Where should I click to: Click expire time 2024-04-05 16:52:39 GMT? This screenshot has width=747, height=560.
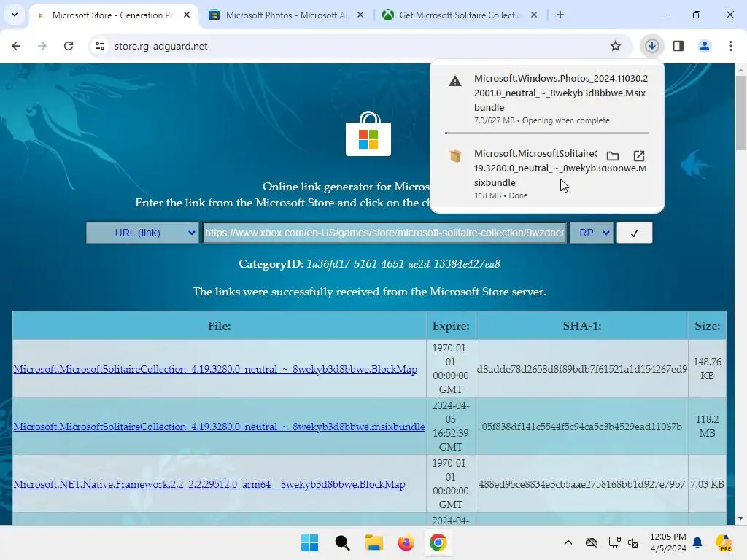pyautogui.click(x=451, y=426)
